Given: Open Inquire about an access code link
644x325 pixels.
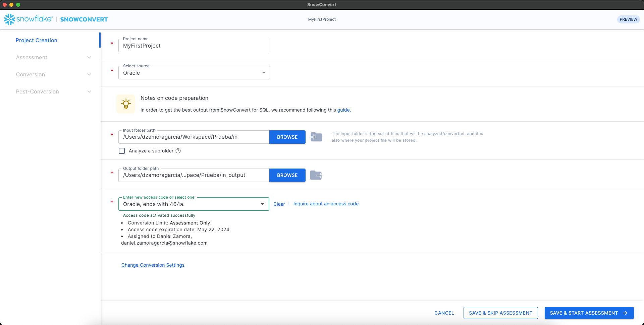Looking at the screenshot, I should pos(326,204).
